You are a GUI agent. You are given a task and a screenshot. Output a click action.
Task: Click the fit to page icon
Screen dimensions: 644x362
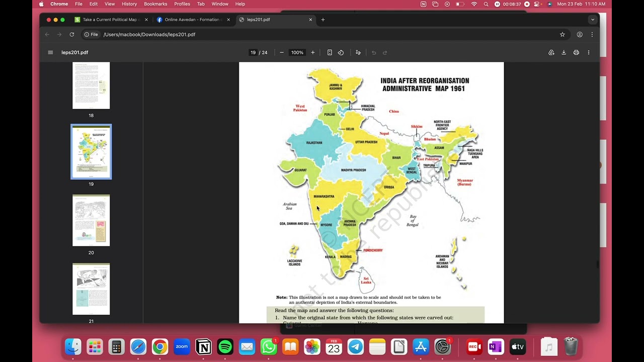point(330,52)
